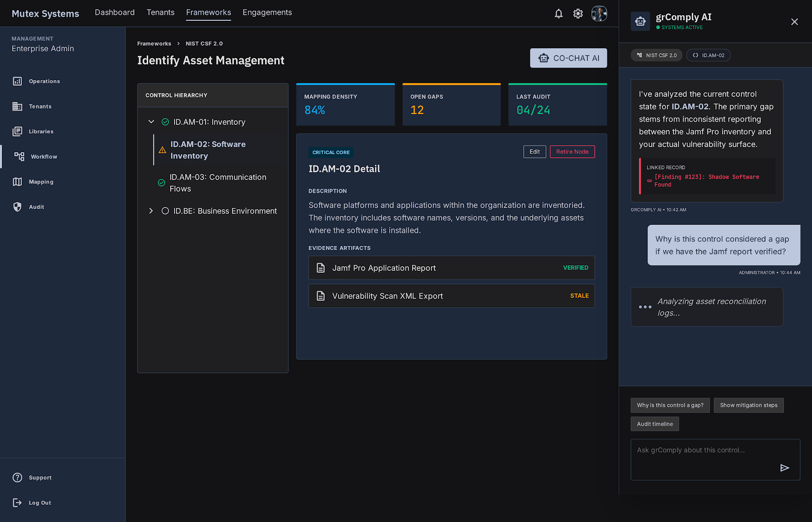Go to the Tenants top nav item

(x=160, y=13)
